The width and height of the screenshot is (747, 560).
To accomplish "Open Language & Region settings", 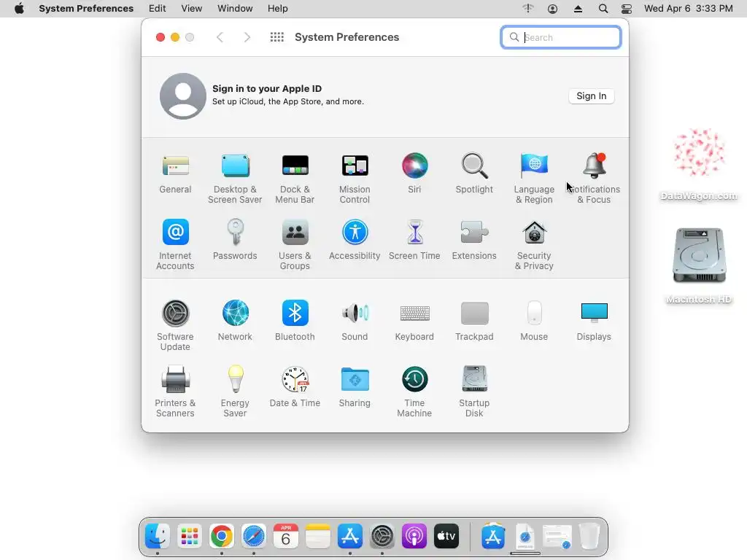I will coord(534,179).
